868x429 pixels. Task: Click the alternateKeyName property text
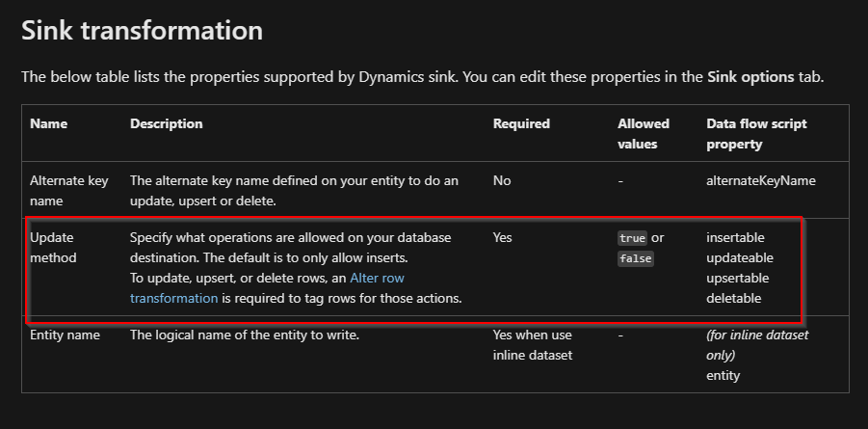[x=761, y=180]
